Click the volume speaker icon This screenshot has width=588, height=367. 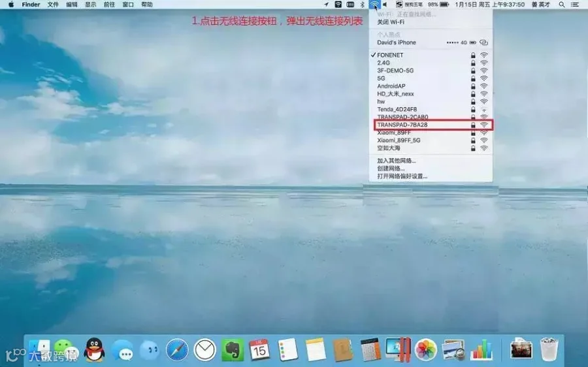pyautogui.click(x=385, y=5)
